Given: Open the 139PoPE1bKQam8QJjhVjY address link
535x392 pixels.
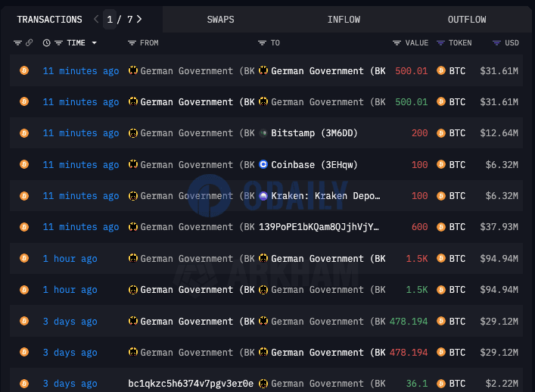Looking at the screenshot, I should [319, 227].
